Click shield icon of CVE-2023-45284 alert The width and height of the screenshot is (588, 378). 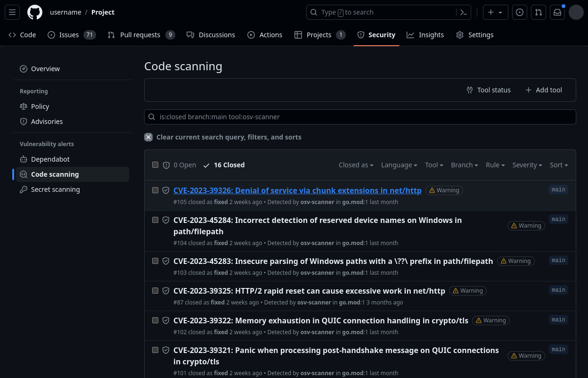coord(166,220)
